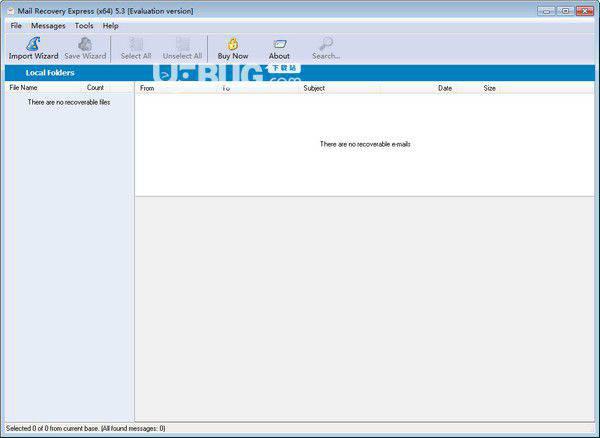Screen dimensions: 600x438
Task: Open the Save Wizard tool
Action: [85, 49]
